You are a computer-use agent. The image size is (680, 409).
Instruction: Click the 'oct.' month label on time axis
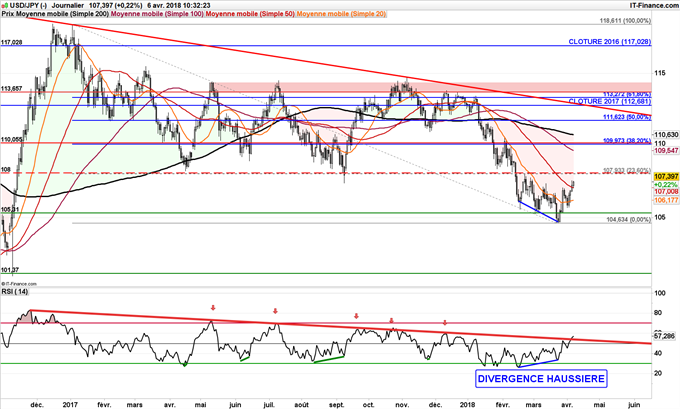[x=369, y=405]
